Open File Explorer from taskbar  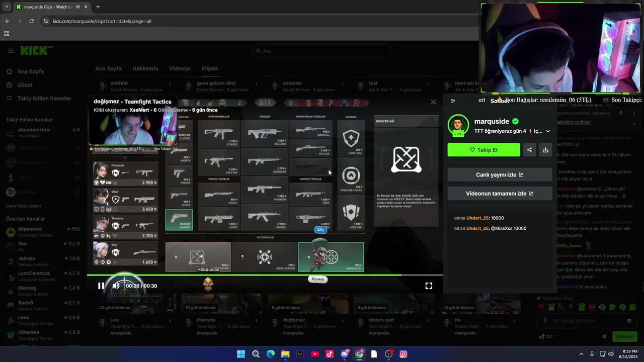pyautogui.click(x=285, y=354)
